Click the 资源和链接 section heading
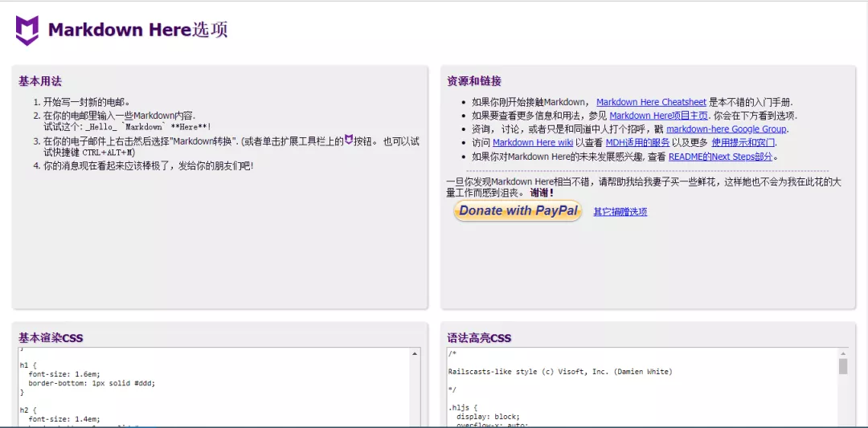This screenshot has height=428, width=868. coord(474,81)
